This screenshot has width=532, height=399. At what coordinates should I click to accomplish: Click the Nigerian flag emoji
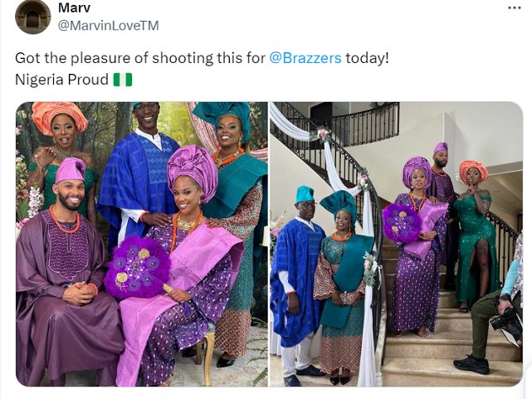[x=123, y=80]
